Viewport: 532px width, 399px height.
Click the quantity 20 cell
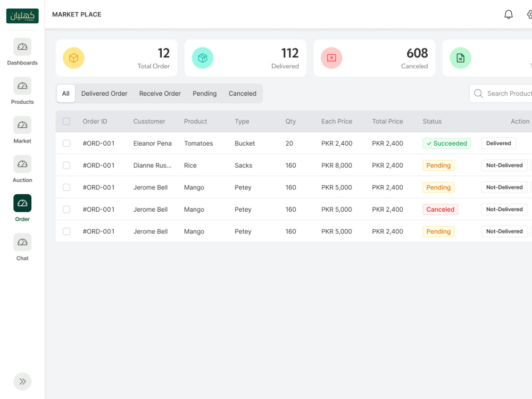pyautogui.click(x=289, y=143)
